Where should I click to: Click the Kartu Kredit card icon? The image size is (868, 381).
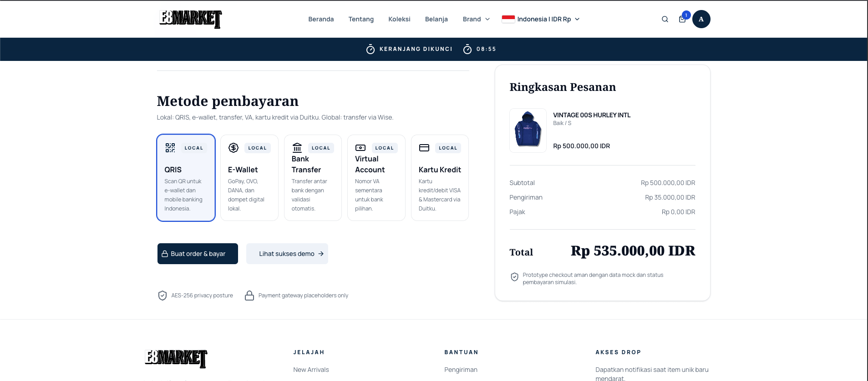tap(424, 148)
